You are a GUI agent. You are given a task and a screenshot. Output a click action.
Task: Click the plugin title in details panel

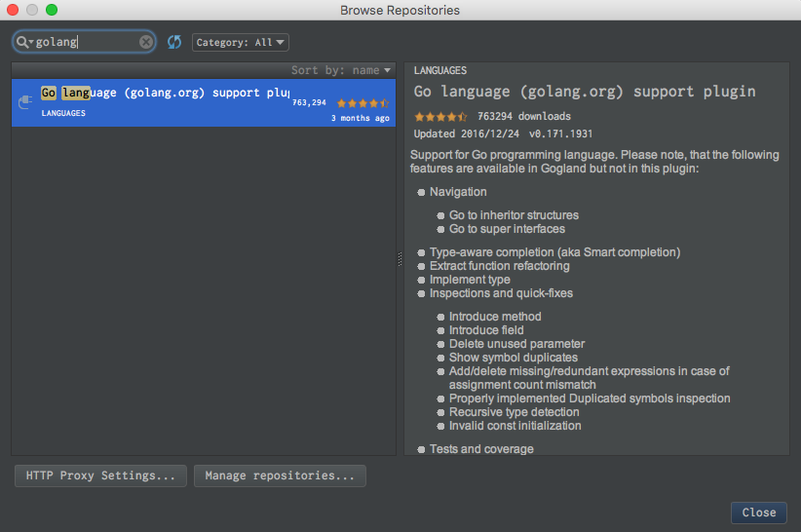point(585,92)
